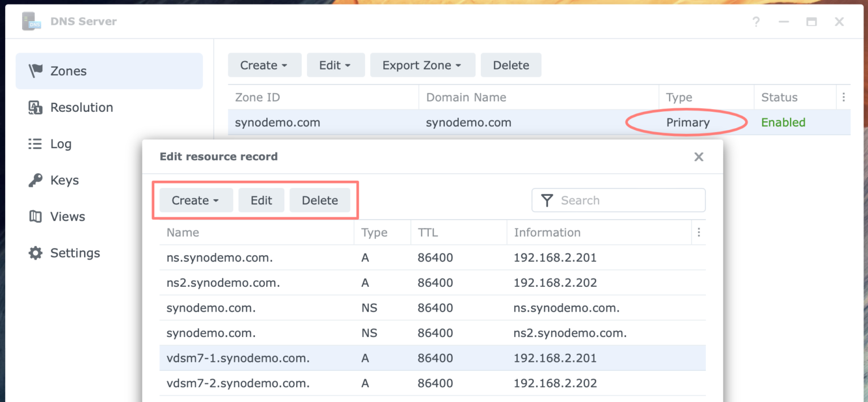Open resource record column options menu
The image size is (868, 402).
click(699, 233)
